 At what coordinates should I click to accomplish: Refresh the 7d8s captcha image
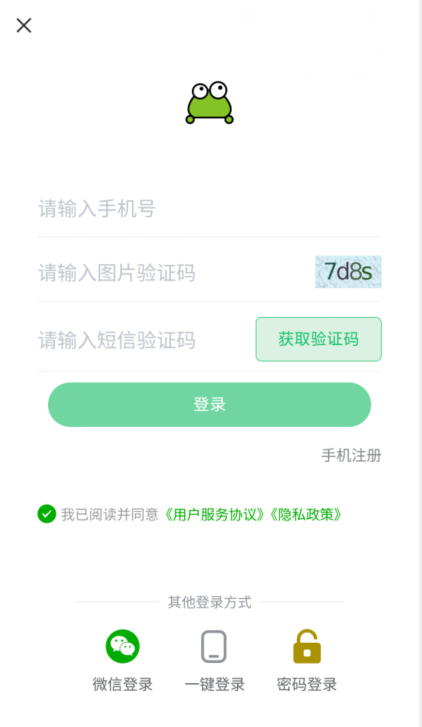348,272
